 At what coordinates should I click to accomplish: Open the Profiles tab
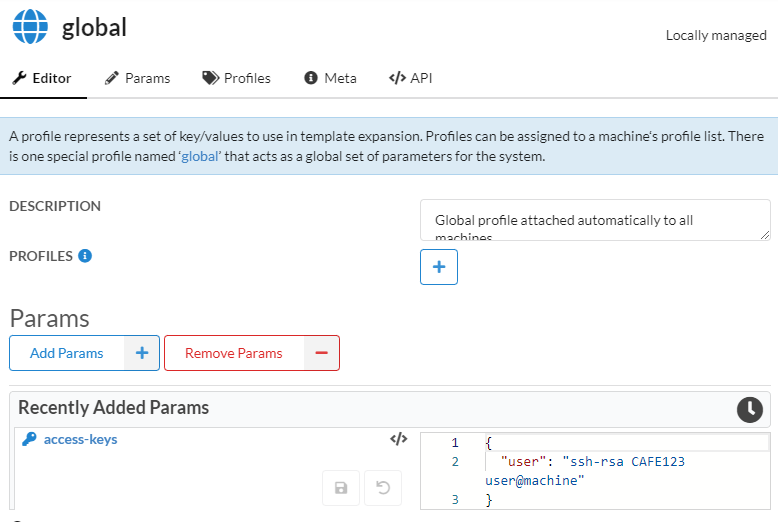point(236,78)
